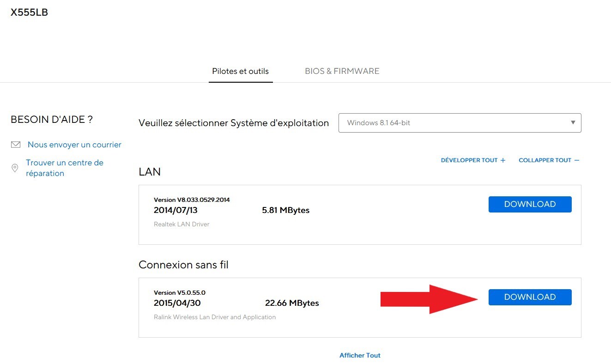Open the Nous envoyer un courrier link
The height and width of the screenshot is (364, 611).
coord(74,145)
